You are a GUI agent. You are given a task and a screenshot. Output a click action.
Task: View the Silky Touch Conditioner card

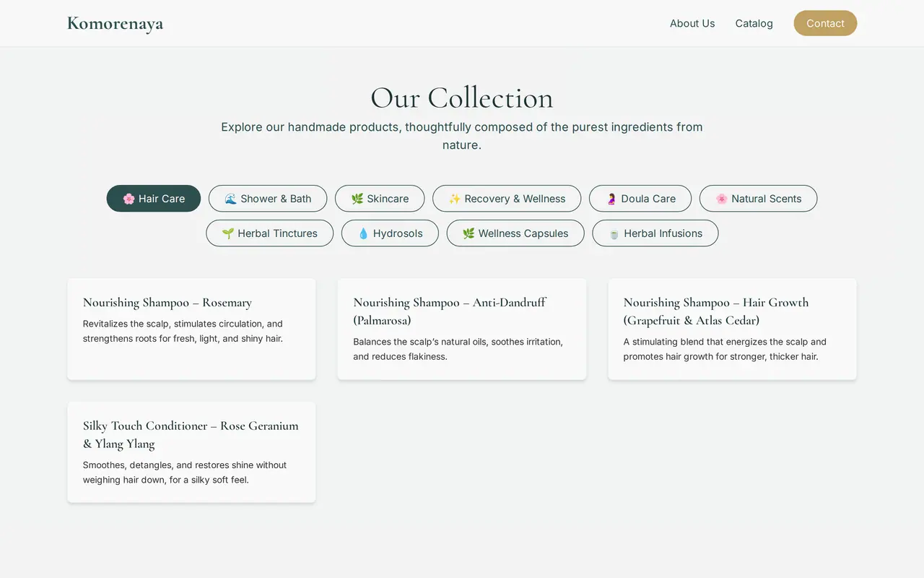191,452
